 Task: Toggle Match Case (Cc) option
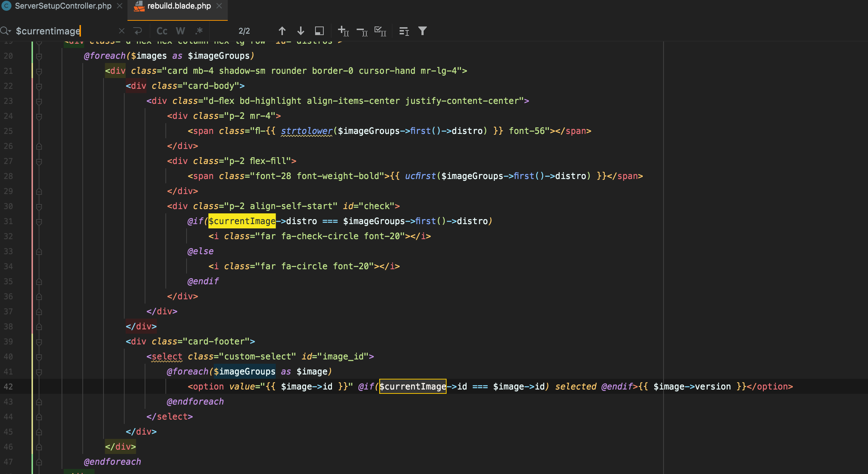tap(162, 31)
